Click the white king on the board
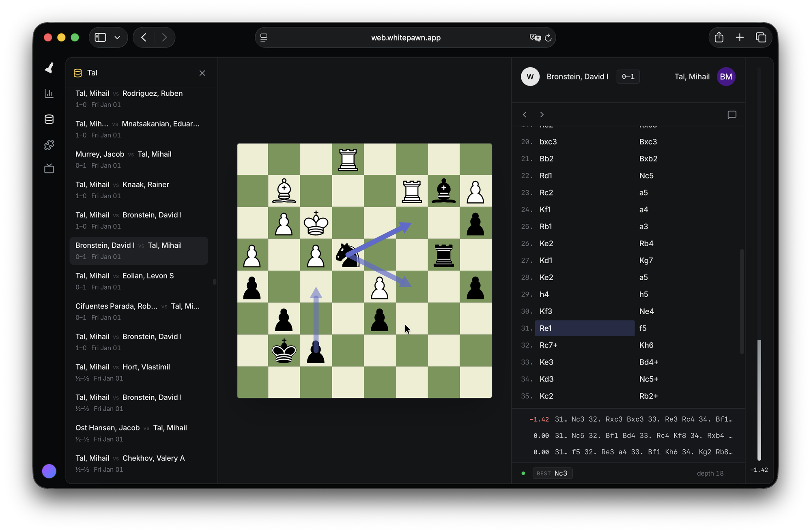Image resolution: width=811 pixels, height=532 pixels. tap(316, 223)
